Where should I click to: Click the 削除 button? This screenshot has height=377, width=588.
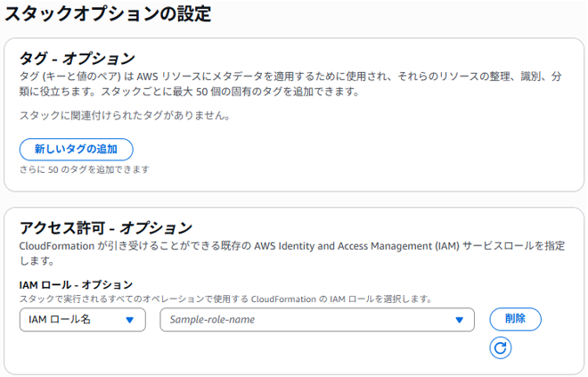click(515, 319)
